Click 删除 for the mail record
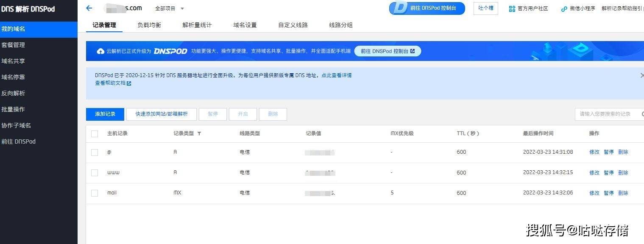644x244 pixels. [x=623, y=193]
